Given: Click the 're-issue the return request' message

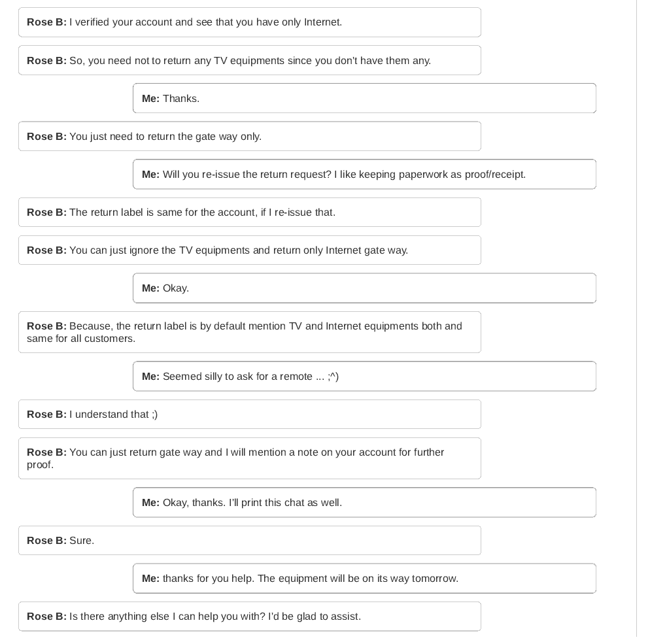Looking at the screenshot, I should click(344, 175).
